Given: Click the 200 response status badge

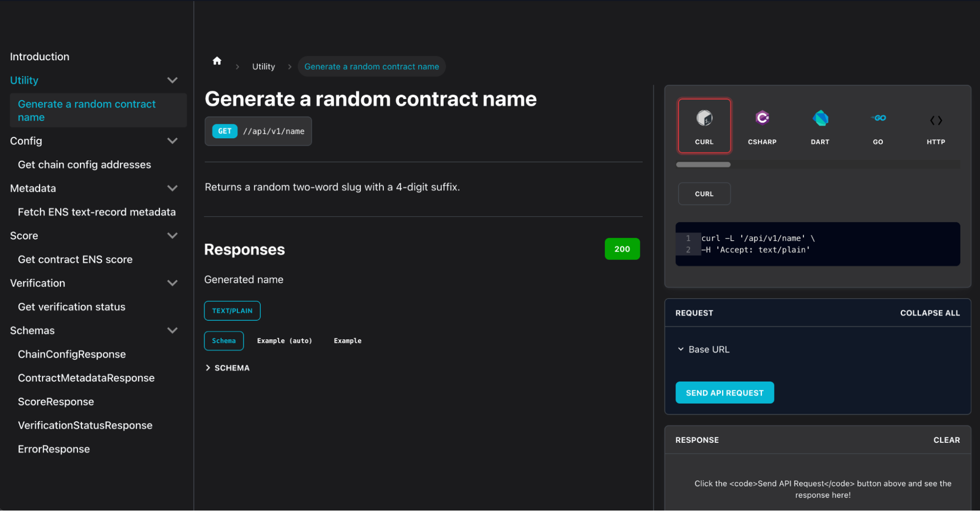Looking at the screenshot, I should pyautogui.click(x=622, y=249).
